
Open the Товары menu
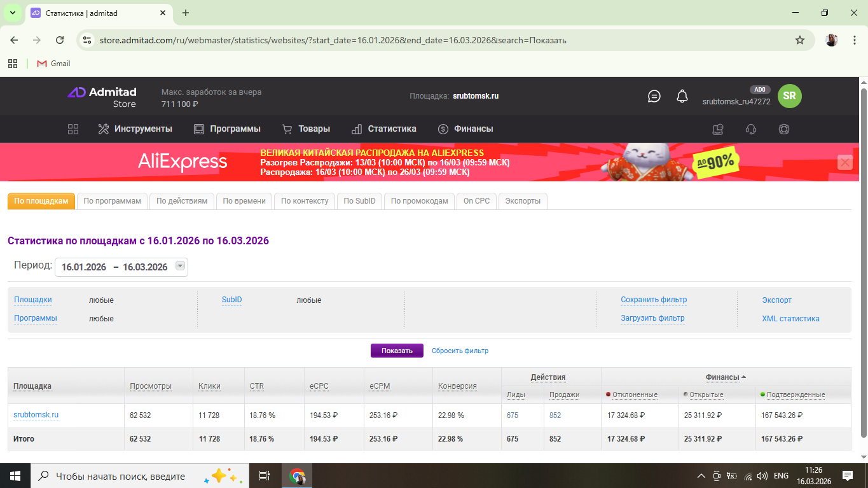click(306, 129)
